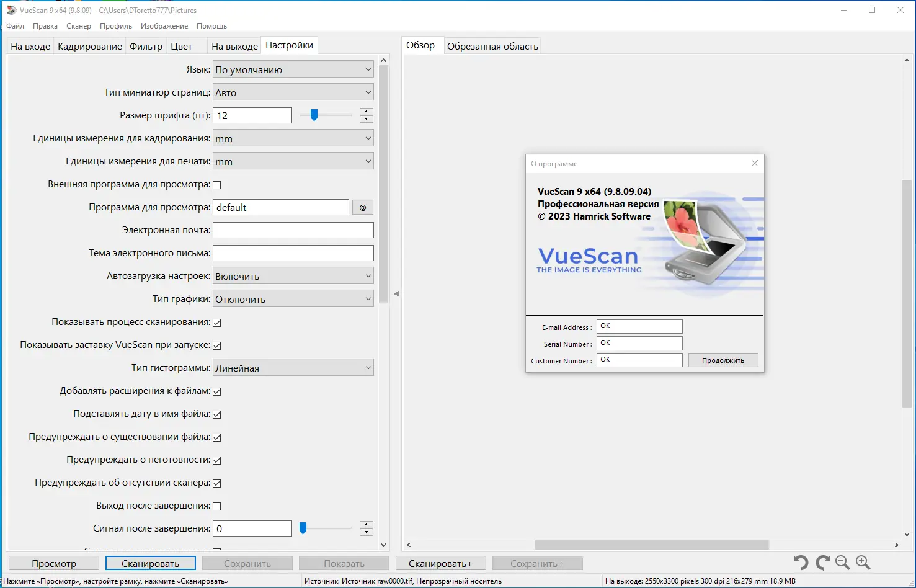Click the zoom in magnifier icon
Image resolution: width=916 pixels, height=588 pixels.
863,563
